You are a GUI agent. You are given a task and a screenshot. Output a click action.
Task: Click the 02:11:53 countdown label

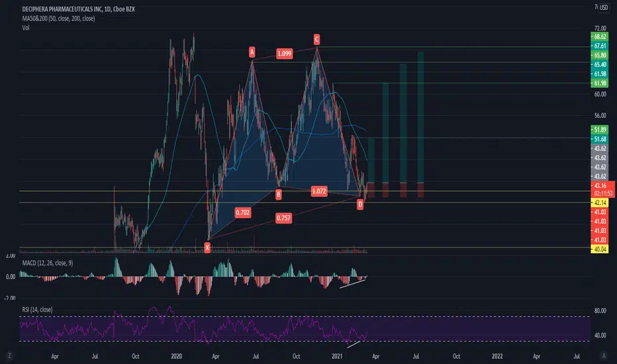pyautogui.click(x=603, y=194)
